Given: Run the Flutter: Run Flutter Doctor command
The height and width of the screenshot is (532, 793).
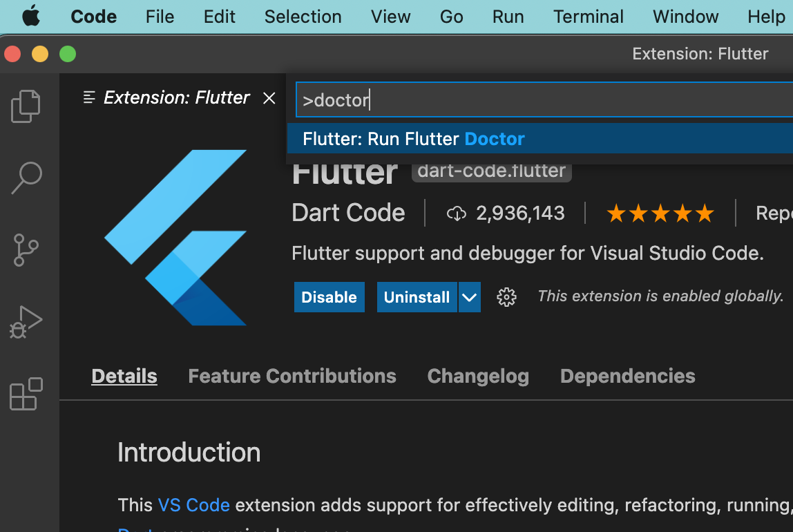Looking at the screenshot, I should [413, 139].
